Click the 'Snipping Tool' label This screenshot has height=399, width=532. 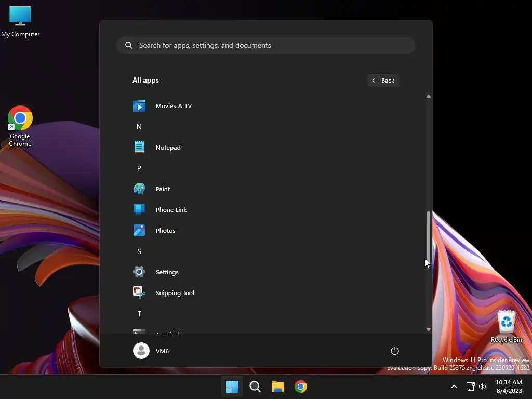point(175,293)
